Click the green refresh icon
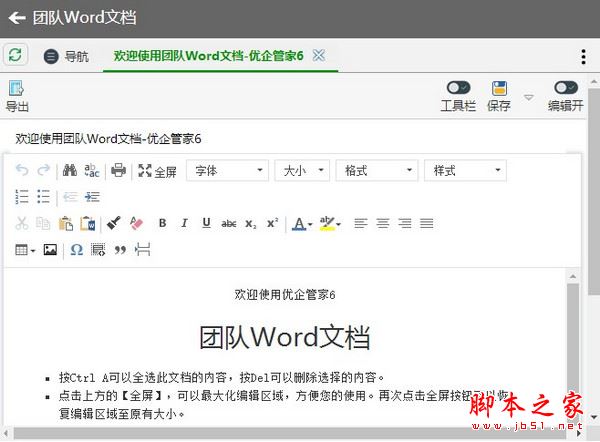 (x=15, y=55)
